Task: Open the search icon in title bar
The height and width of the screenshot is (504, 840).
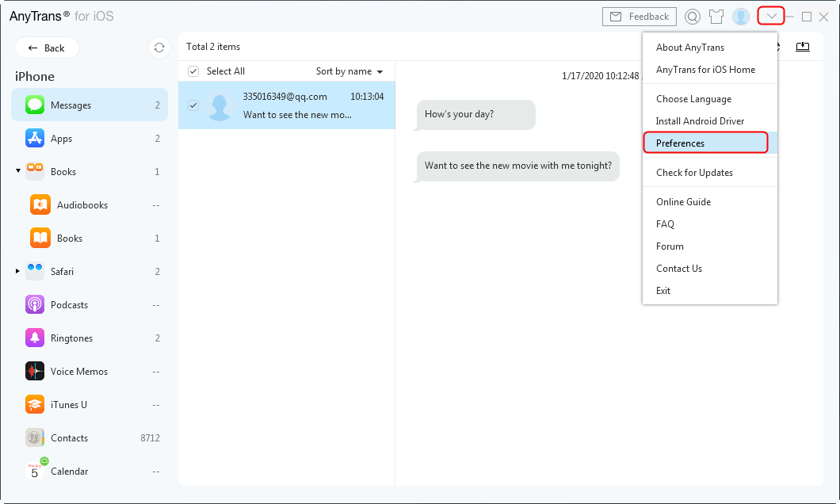Action: click(x=693, y=17)
